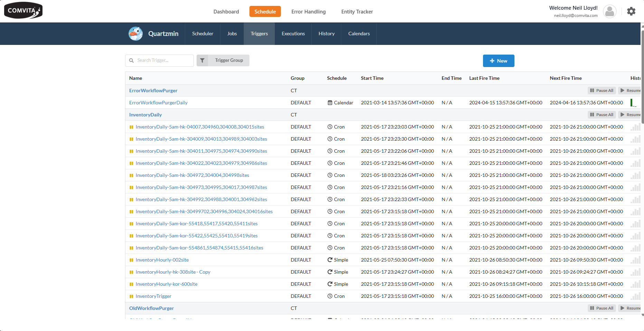
Task: Open the InventoryHourly-kor-600site trigger link
Action: pos(167,284)
